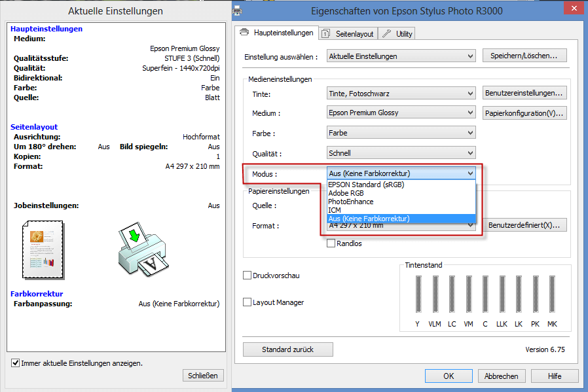This screenshot has width=588, height=392.
Task: Click the Format dropdown arrow
Action: [x=470, y=226]
